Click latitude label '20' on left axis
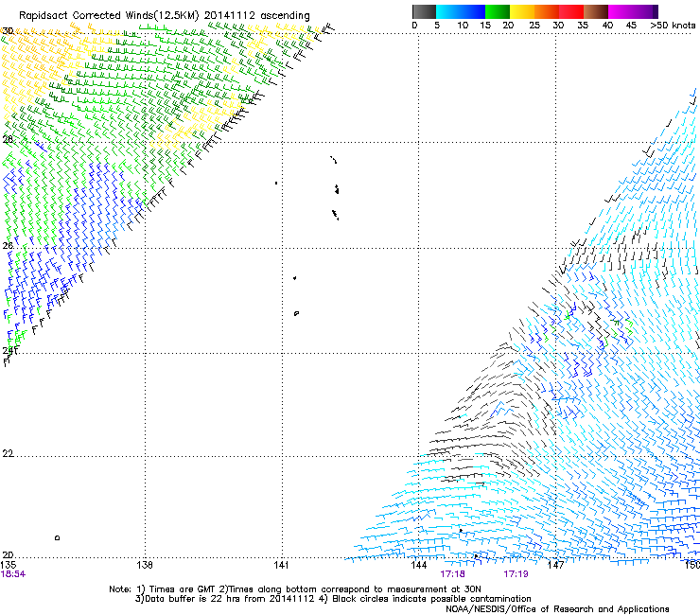 coord(8,555)
